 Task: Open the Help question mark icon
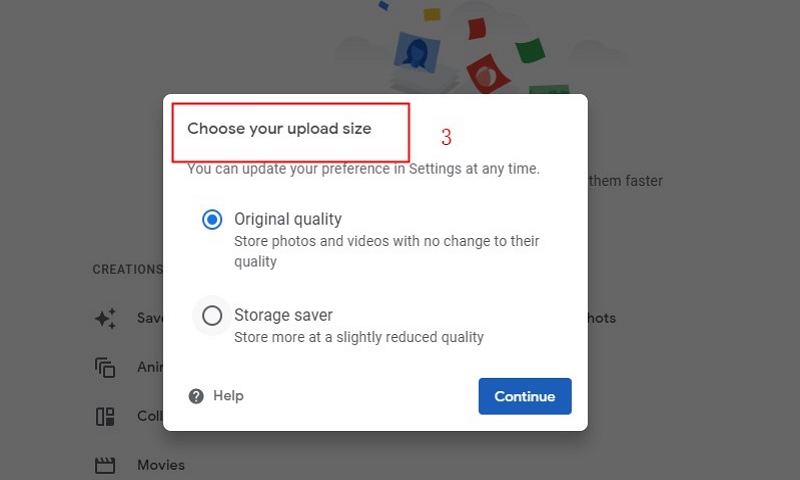[196, 396]
